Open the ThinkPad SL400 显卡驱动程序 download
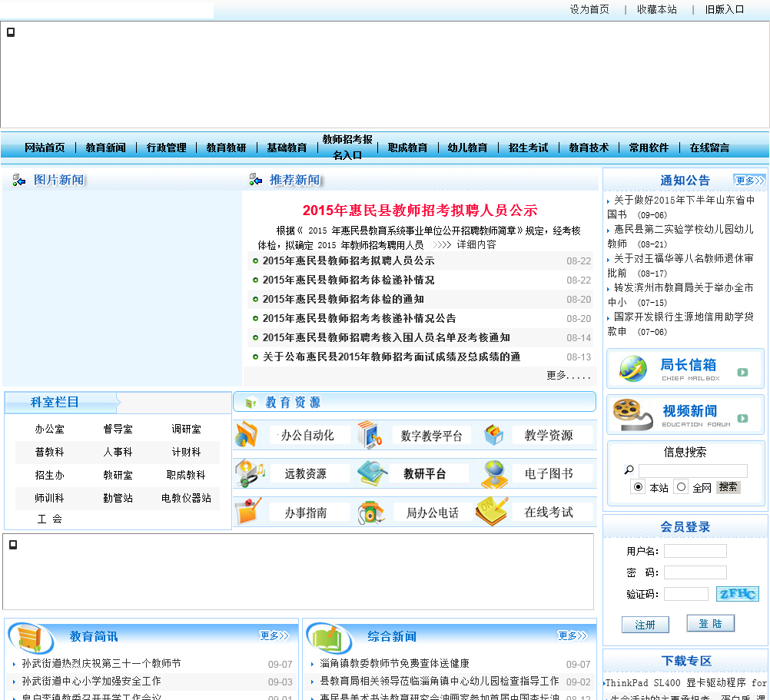The image size is (770, 700). tap(685, 683)
